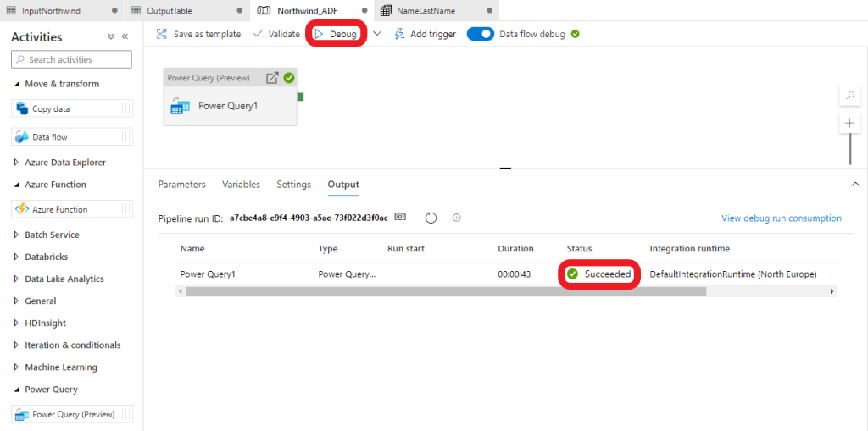Image resolution: width=868 pixels, height=431 pixels.
Task: Click the Validate button
Action: click(276, 34)
